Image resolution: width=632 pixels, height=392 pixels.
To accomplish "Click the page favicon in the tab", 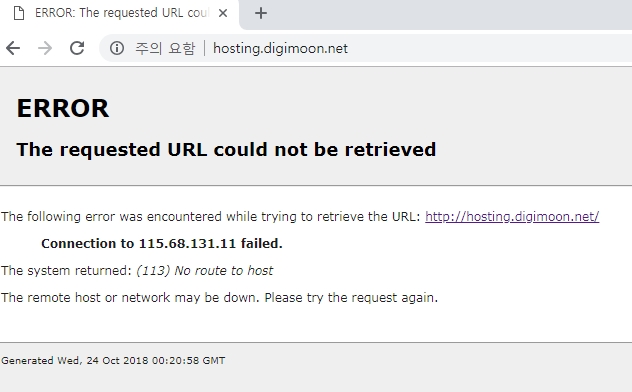I will click(19, 13).
